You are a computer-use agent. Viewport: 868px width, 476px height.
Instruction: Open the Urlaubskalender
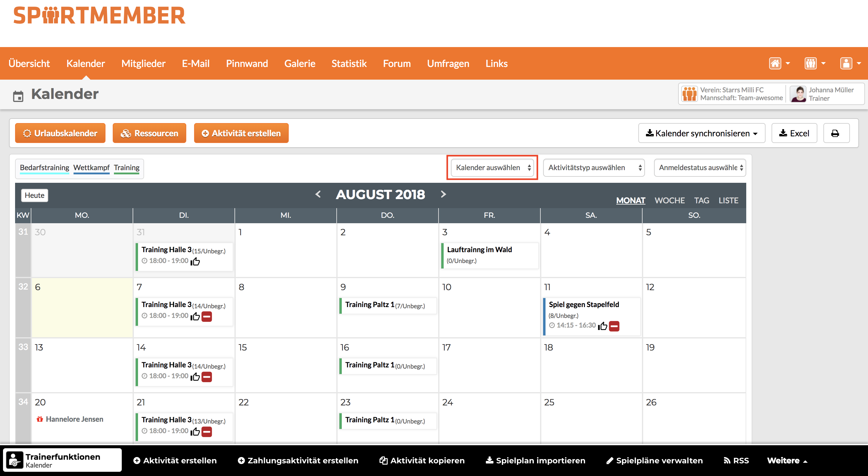click(60, 133)
